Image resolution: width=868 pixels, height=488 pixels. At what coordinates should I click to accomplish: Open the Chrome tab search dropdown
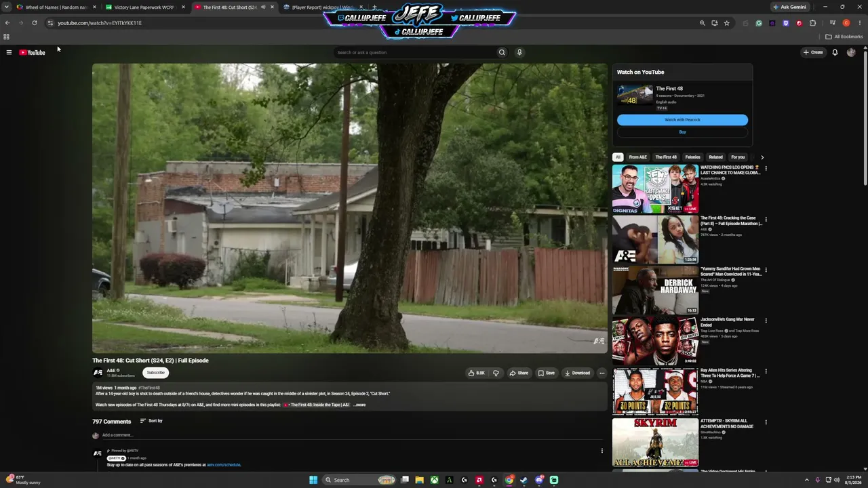click(x=7, y=7)
